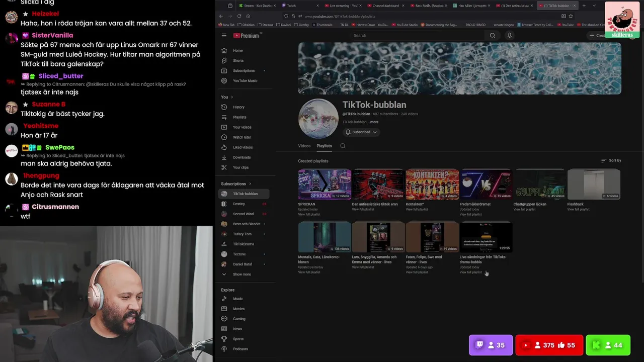Open Mustafa, Cata, Lånekonto-klanen thumbnail
The image size is (644, 362).
point(325,237)
